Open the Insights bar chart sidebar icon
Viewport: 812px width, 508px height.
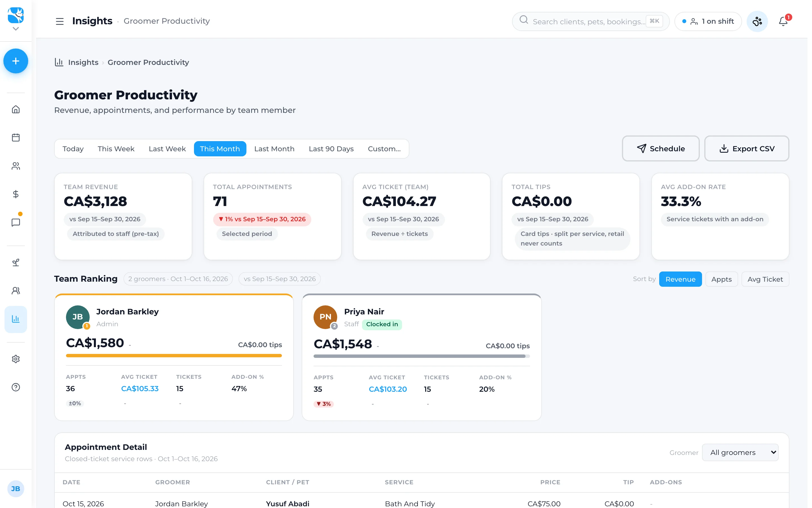coord(16,319)
